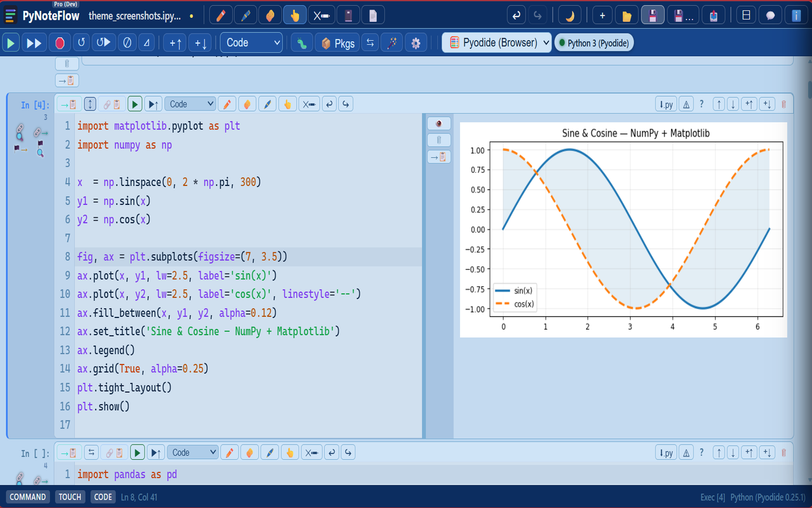
Task: Toggle dark mode with the moon icon
Action: tap(570, 15)
